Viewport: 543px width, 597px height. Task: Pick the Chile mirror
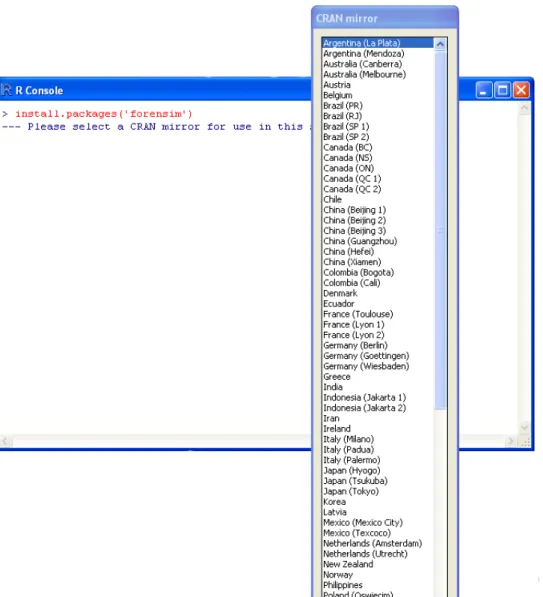378,200
